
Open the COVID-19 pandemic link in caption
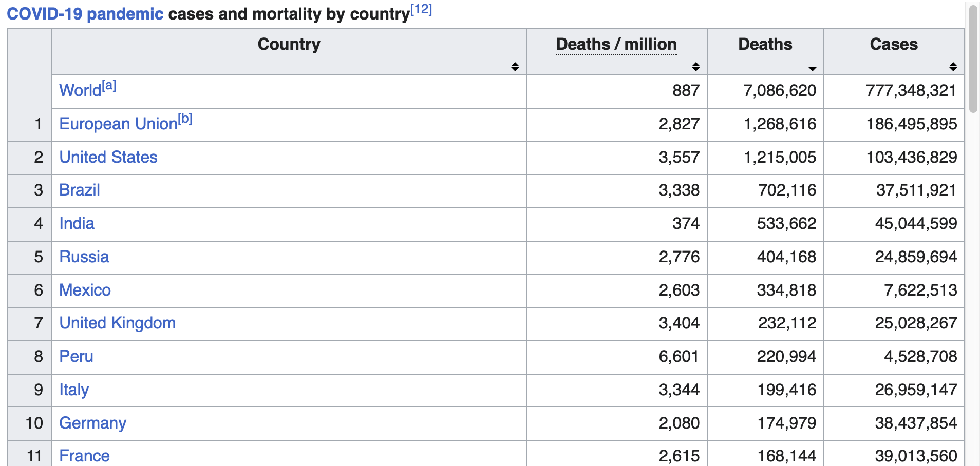click(x=85, y=14)
